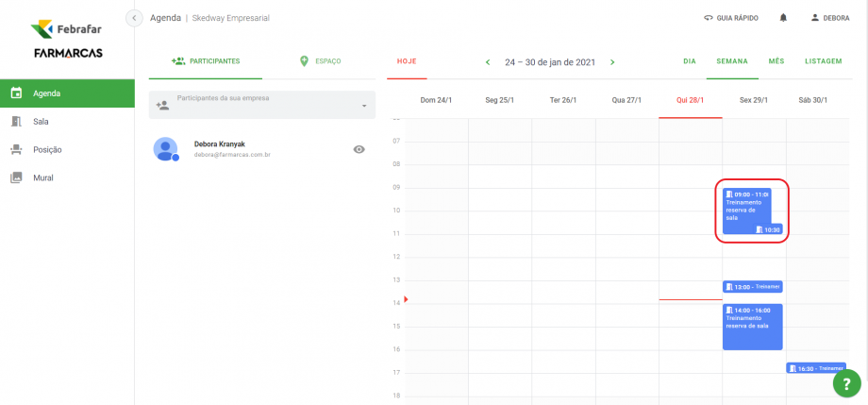Open Mural from the sidebar
This screenshot has width=868, height=405.
click(42, 177)
